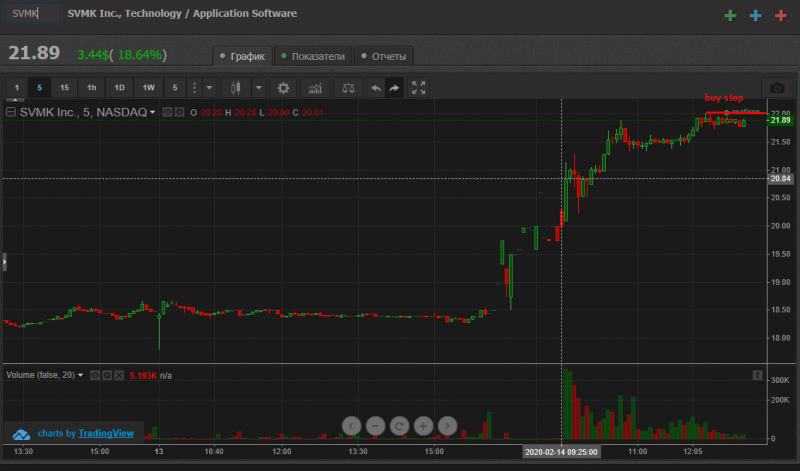Open the TradingView link
Viewport: 800px width, 471px height.
click(x=106, y=433)
